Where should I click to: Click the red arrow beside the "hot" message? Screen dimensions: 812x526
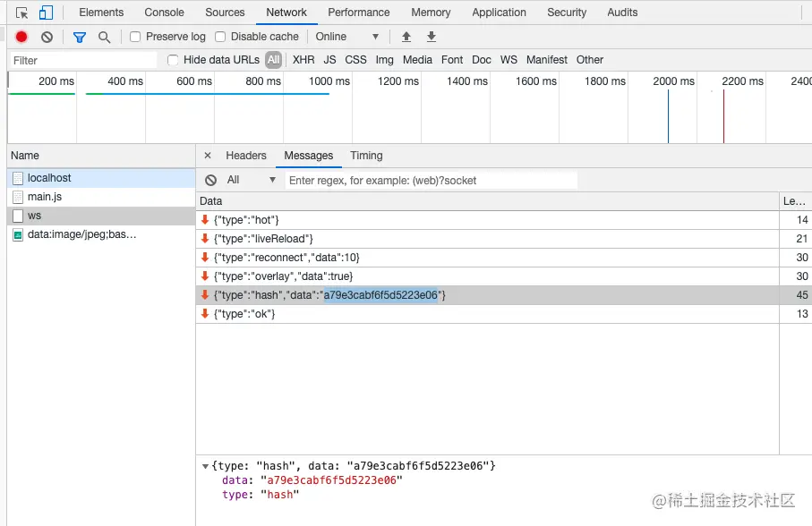(205, 219)
